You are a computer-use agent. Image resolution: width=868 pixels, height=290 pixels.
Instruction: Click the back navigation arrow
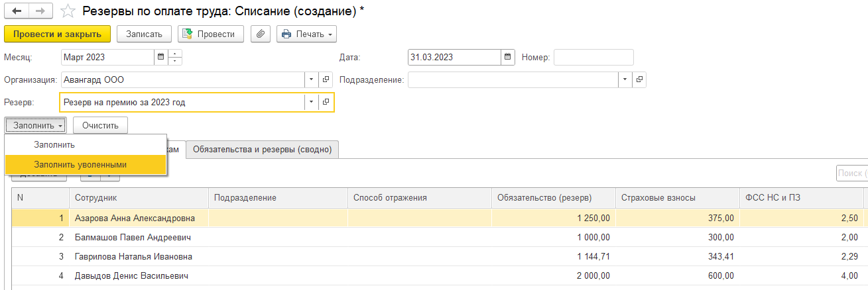pyautogui.click(x=17, y=11)
